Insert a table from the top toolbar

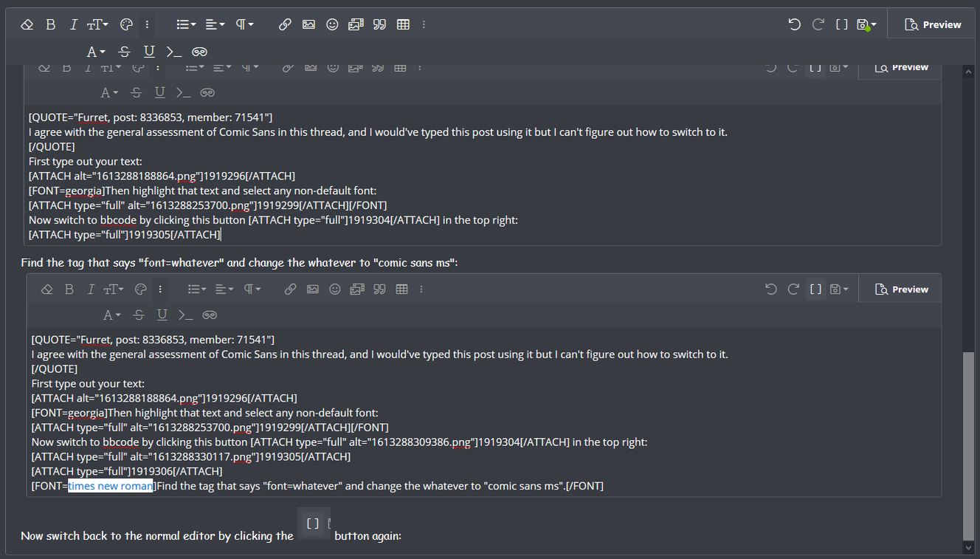403,24
